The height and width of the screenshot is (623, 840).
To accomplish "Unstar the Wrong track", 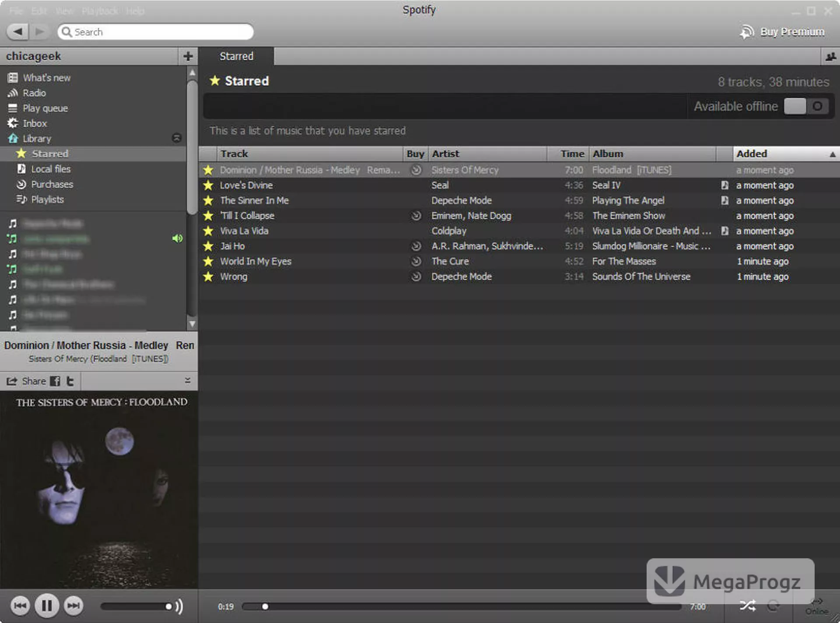I will coord(208,277).
